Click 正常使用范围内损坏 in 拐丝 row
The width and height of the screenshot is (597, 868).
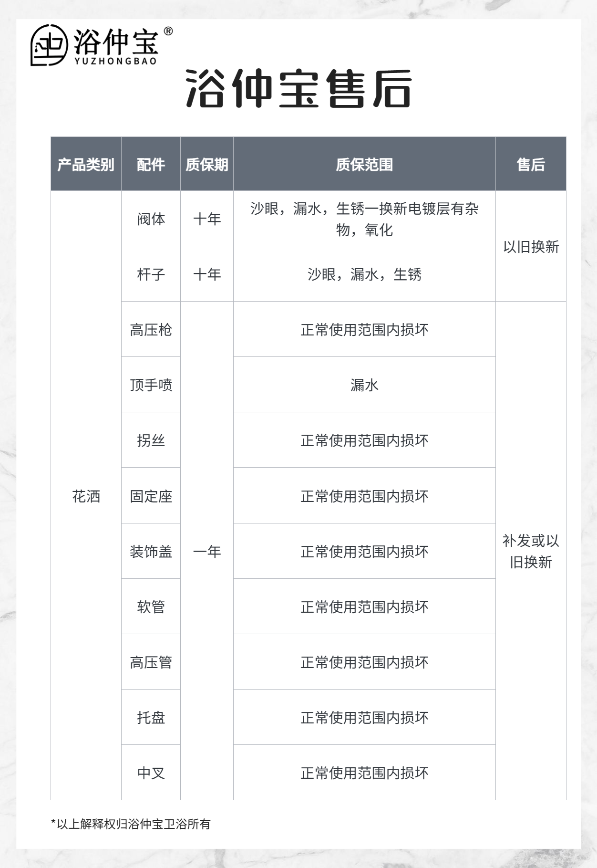pyautogui.click(x=364, y=440)
